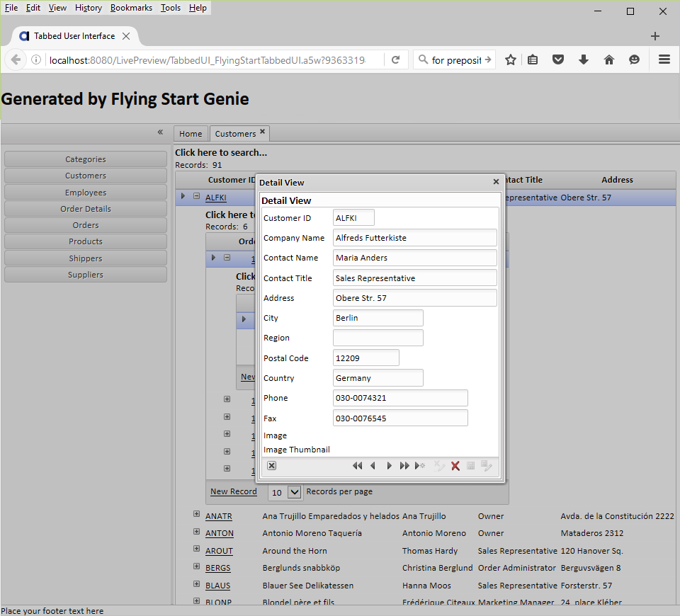The width and height of the screenshot is (680, 616).
Task: Jump to last record in Detail View
Action: [404, 466]
